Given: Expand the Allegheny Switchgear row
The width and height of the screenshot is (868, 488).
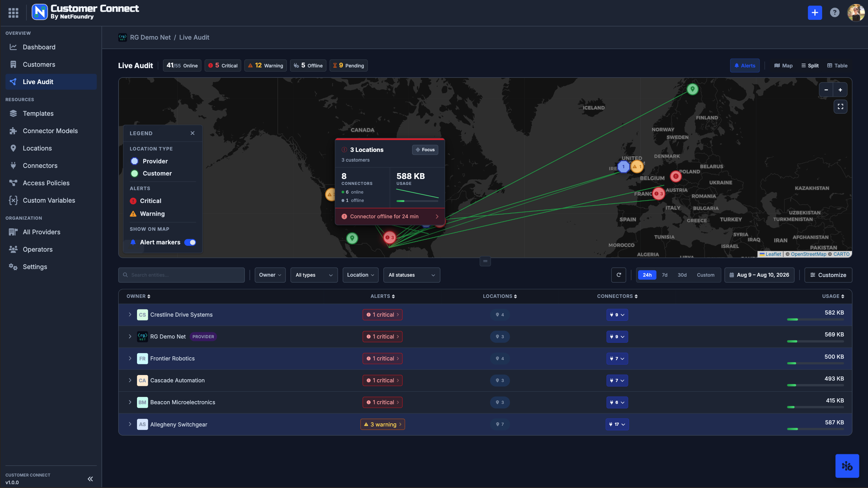Looking at the screenshot, I should tap(130, 424).
